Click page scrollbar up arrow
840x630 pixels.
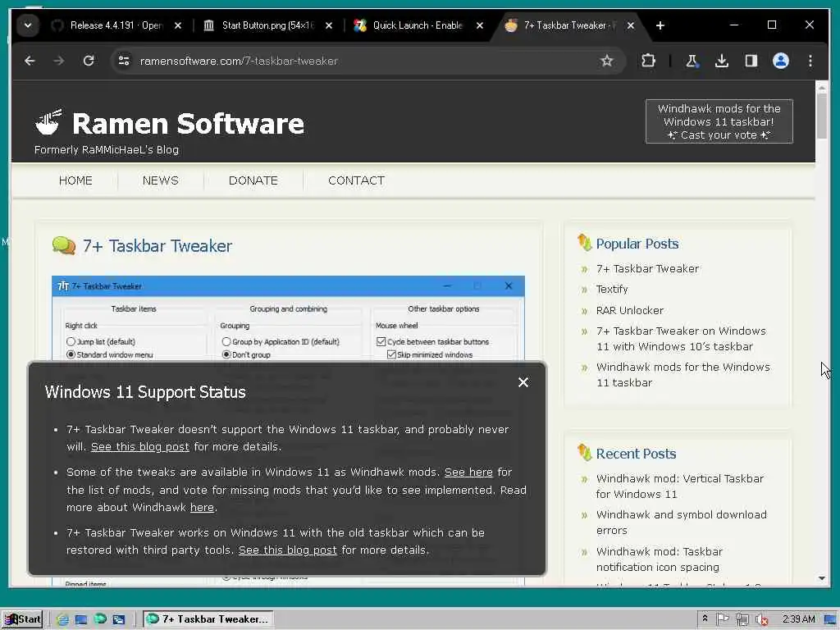(x=822, y=87)
